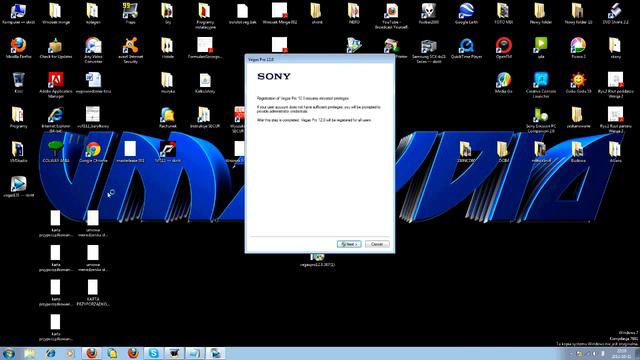The image size is (640, 360).
Task: Click Next in the Vegas Pro dialog
Action: tap(349, 244)
